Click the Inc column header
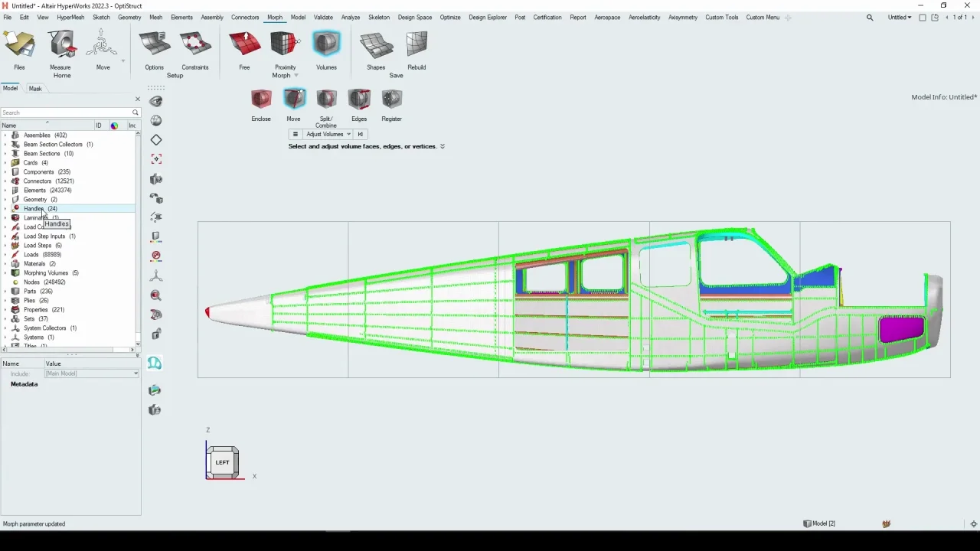The image size is (980, 551). [x=132, y=126]
